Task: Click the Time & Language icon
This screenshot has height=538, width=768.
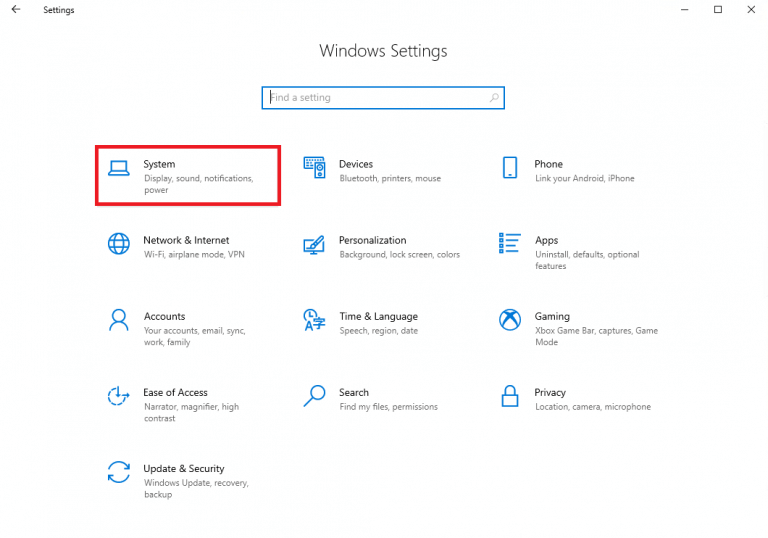Action: 314,320
